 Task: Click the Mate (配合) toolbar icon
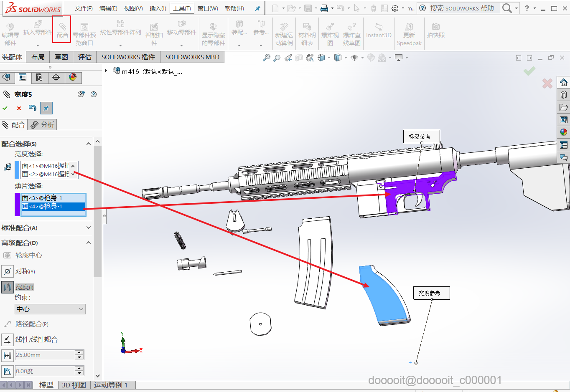[x=62, y=29]
